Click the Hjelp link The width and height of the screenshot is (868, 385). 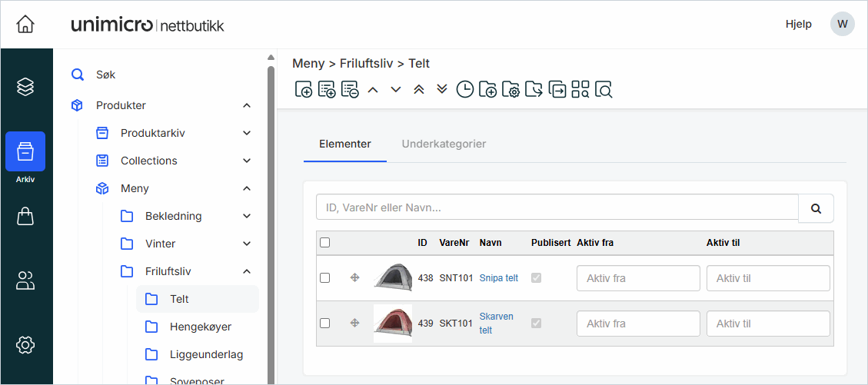[x=798, y=24]
